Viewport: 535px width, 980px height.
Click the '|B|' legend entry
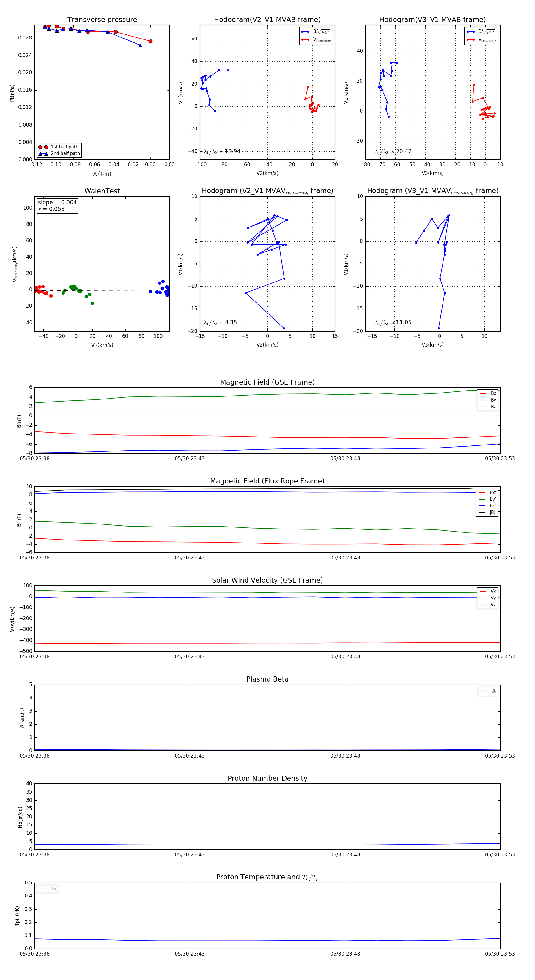(487, 513)
